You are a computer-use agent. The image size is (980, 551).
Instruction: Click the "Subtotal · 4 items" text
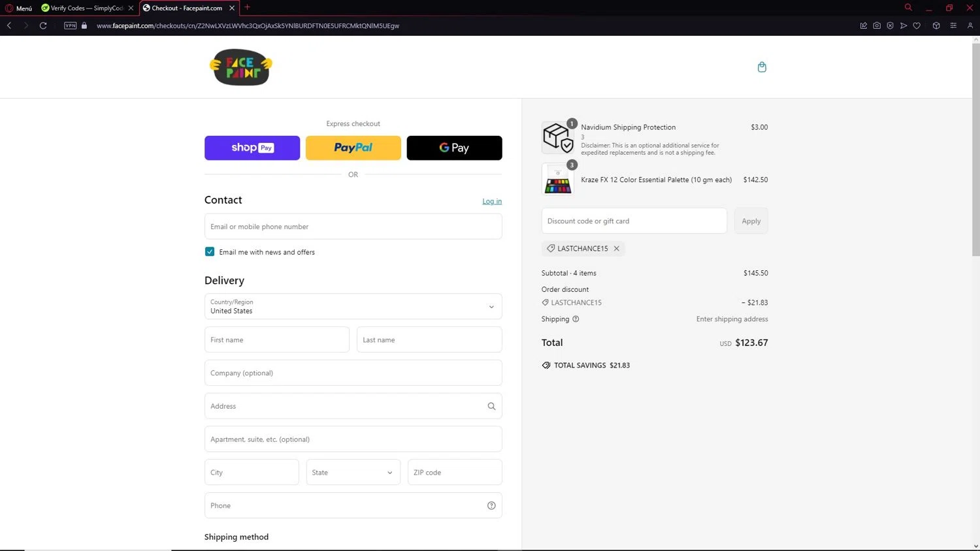[569, 273]
